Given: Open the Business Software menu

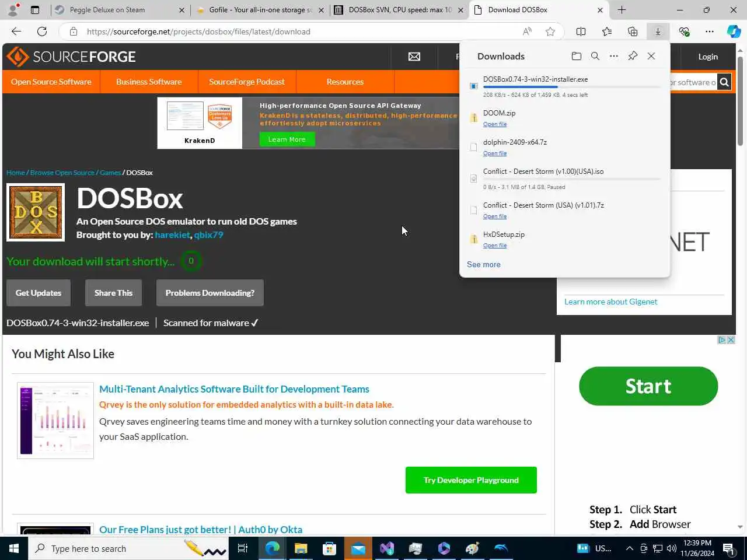Looking at the screenshot, I should pos(149,82).
